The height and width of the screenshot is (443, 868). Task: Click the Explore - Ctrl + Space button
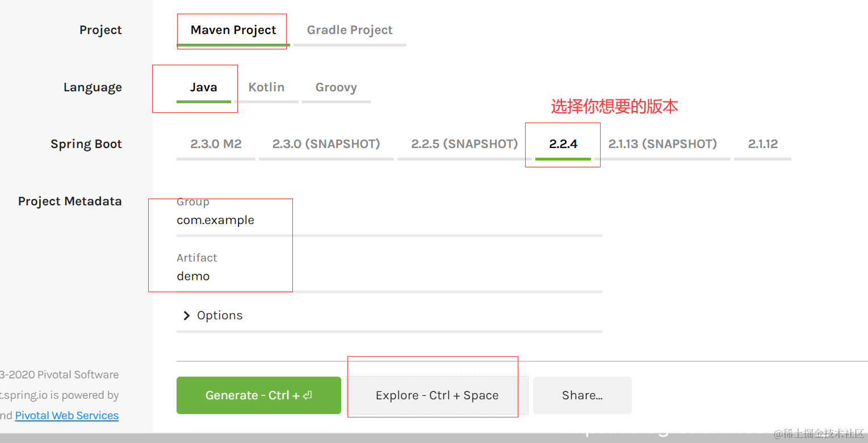[x=437, y=395]
